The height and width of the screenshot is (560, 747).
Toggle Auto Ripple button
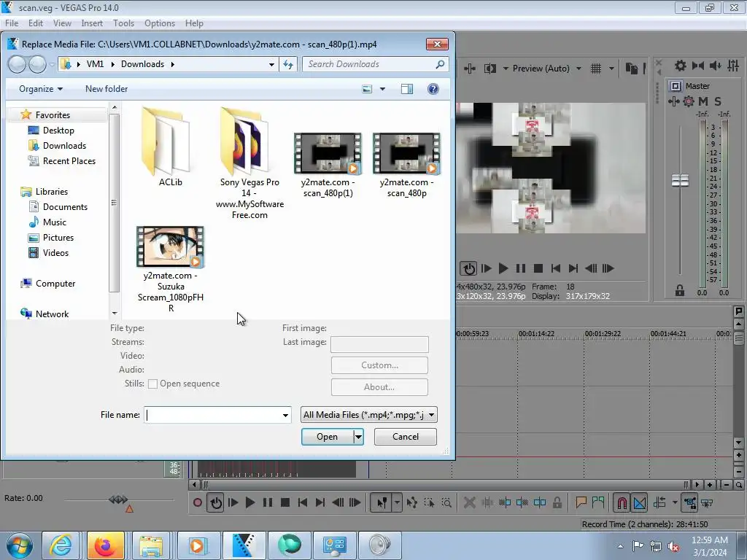tap(659, 502)
